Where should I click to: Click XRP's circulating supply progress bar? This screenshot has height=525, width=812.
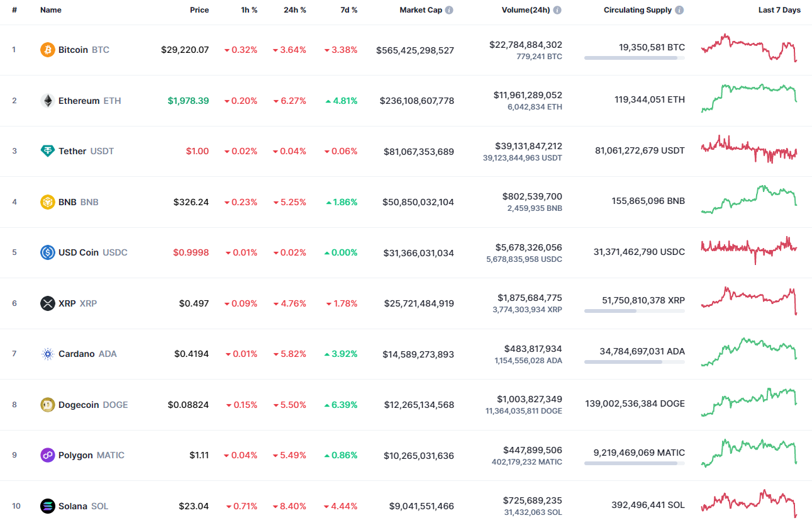point(635,310)
